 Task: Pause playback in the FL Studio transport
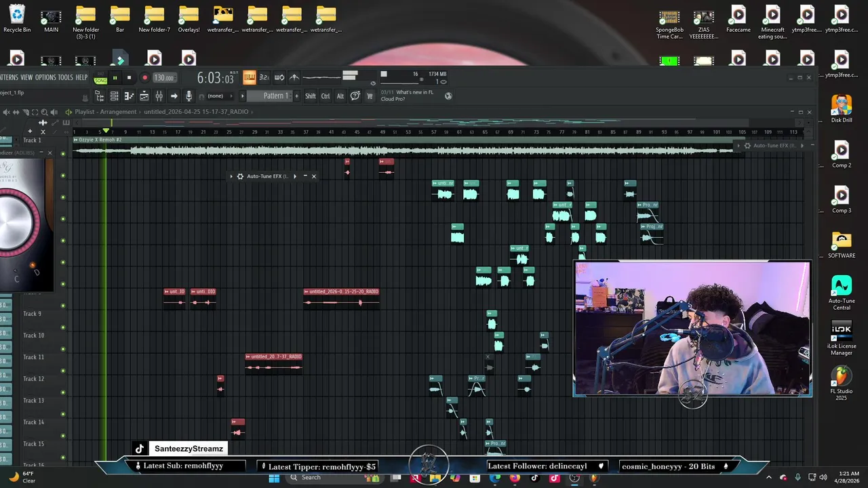click(115, 77)
